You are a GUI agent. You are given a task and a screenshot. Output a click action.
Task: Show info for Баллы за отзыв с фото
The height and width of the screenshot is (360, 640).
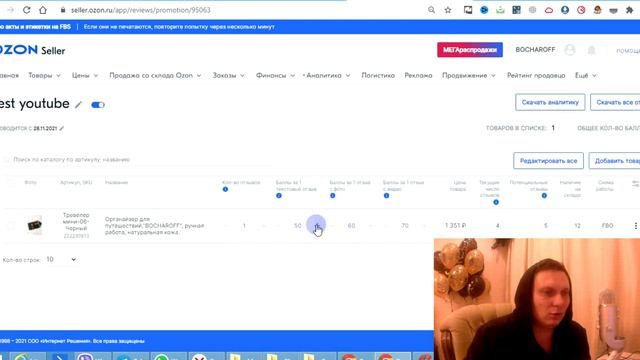click(333, 196)
